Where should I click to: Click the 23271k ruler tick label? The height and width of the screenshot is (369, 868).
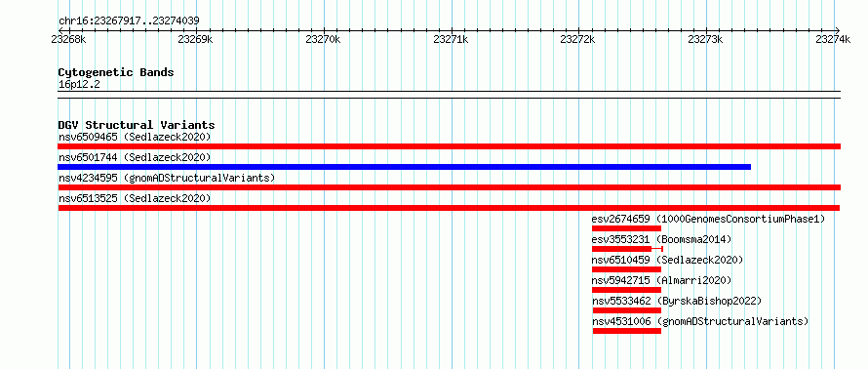pyautogui.click(x=451, y=39)
